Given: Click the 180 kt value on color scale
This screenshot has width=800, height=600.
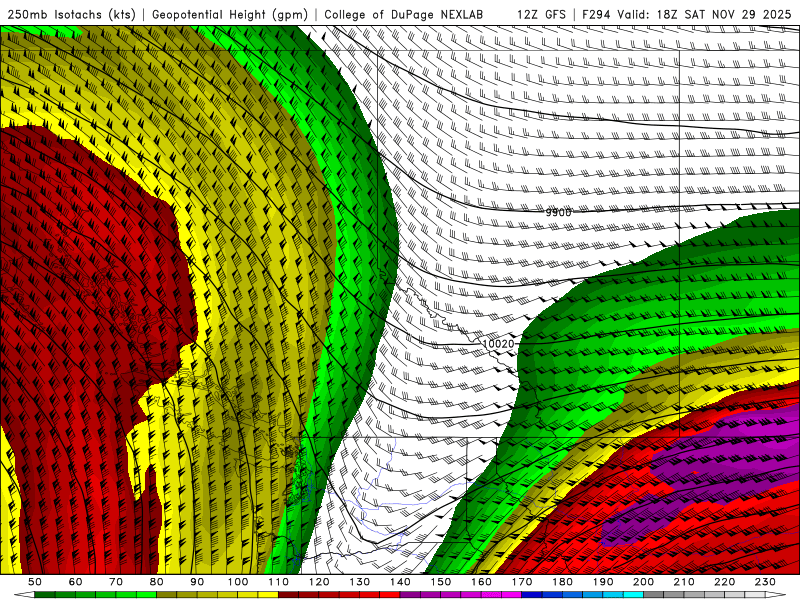Looking at the screenshot, I should 562,582.
